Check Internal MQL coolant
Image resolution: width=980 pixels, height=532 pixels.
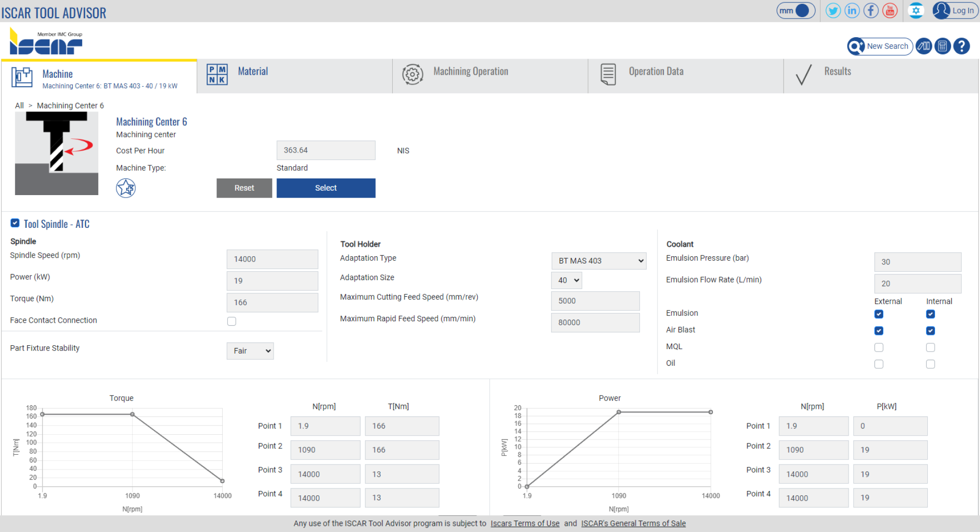point(931,347)
